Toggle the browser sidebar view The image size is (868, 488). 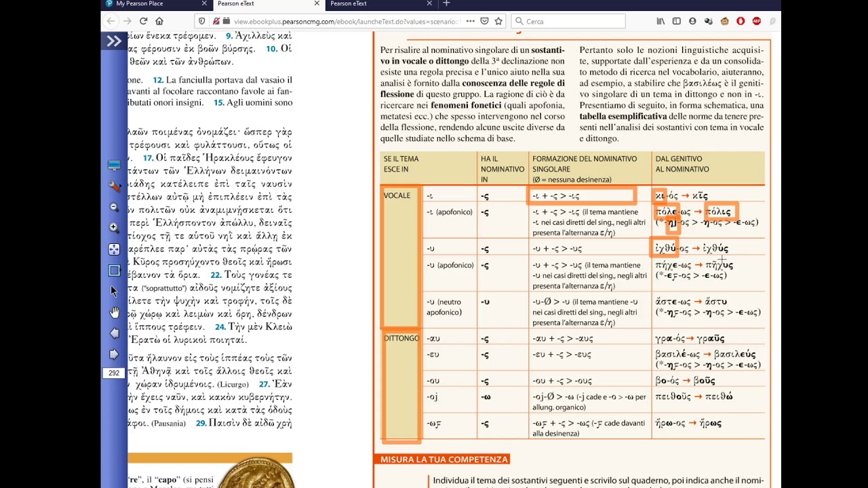[677, 21]
